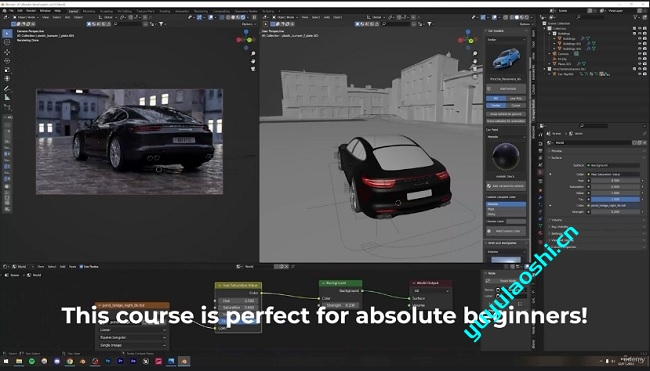Click the Add vehicle button

(x=506, y=89)
